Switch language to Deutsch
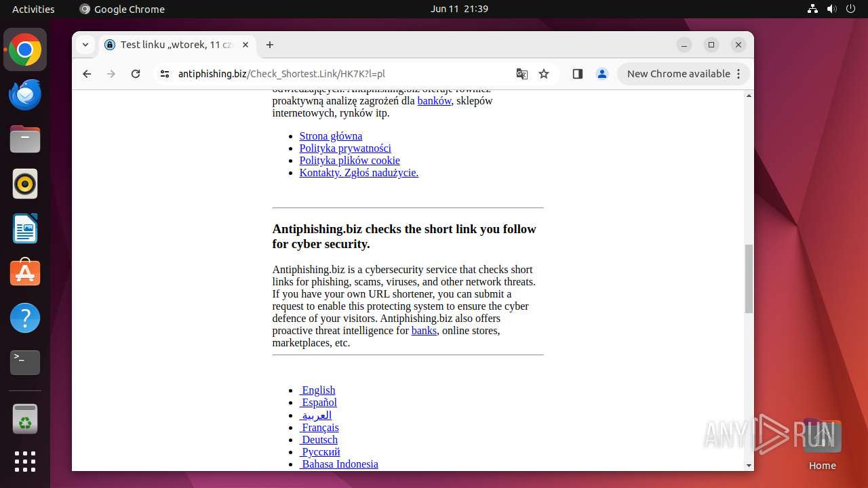868x488 pixels. pyautogui.click(x=319, y=439)
